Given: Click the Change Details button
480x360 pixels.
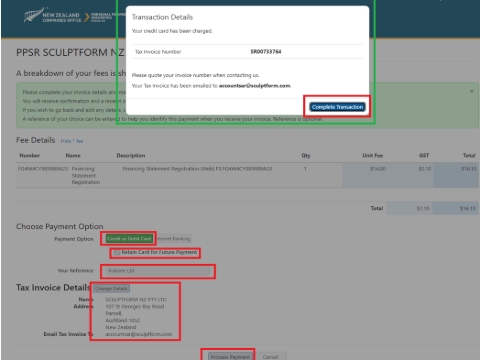Looking at the screenshot, I should 111,289.
